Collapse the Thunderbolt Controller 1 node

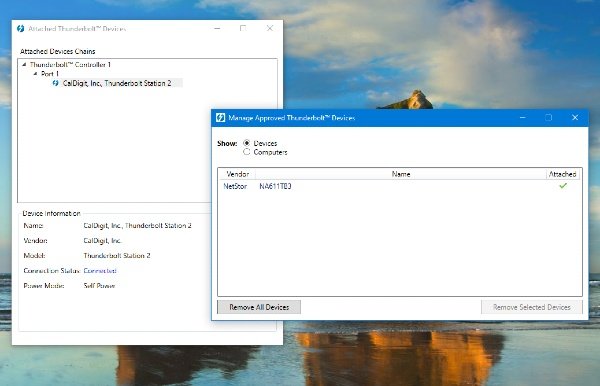[x=24, y=64]
